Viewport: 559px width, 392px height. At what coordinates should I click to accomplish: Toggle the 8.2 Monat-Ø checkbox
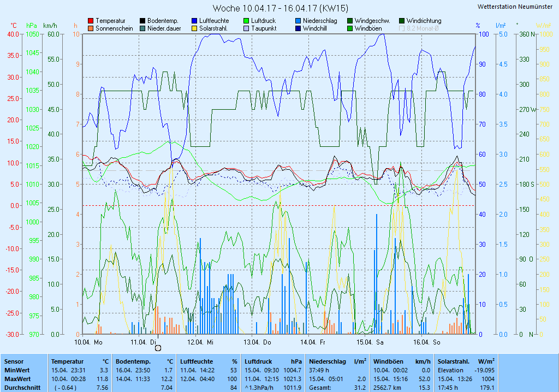(402, 28)
